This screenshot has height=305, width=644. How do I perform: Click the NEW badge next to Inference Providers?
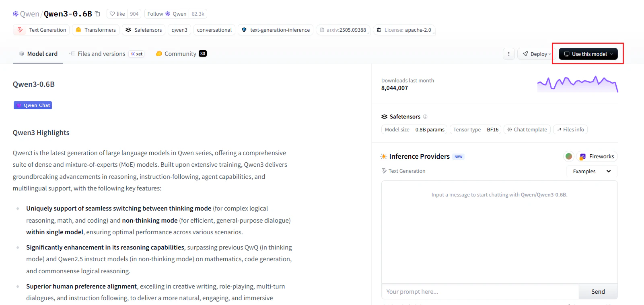(459, 157)
